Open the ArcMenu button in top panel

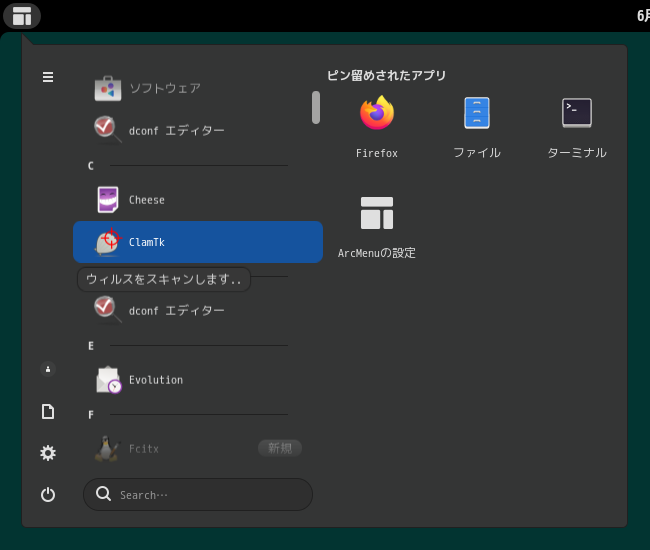pyautogui.click(x=22, y=16)
